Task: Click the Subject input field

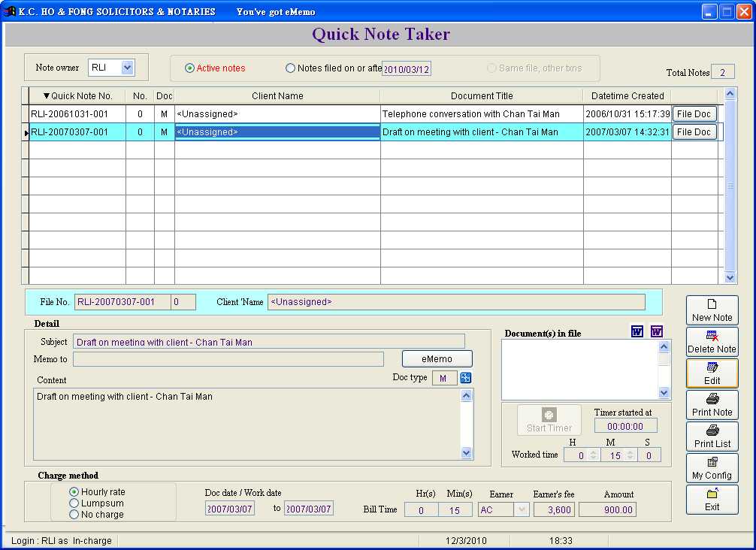Action: (269, 342)
